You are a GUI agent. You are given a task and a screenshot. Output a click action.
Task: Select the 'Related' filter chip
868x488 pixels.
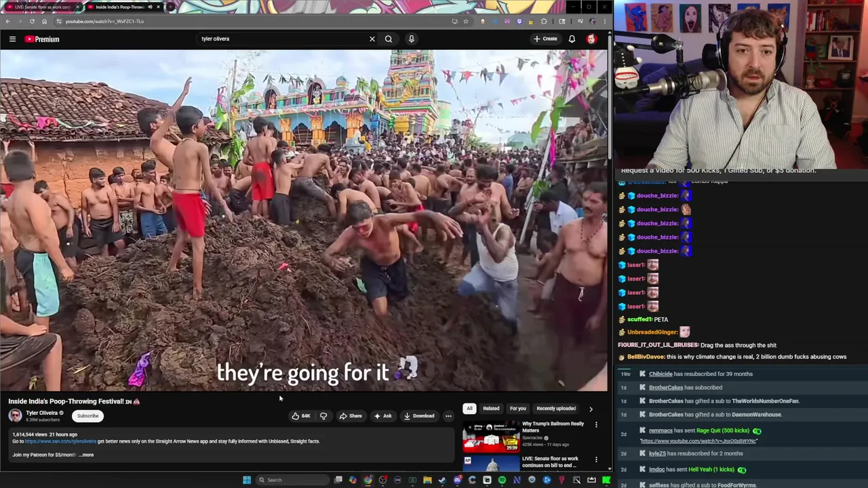[491, 409]
